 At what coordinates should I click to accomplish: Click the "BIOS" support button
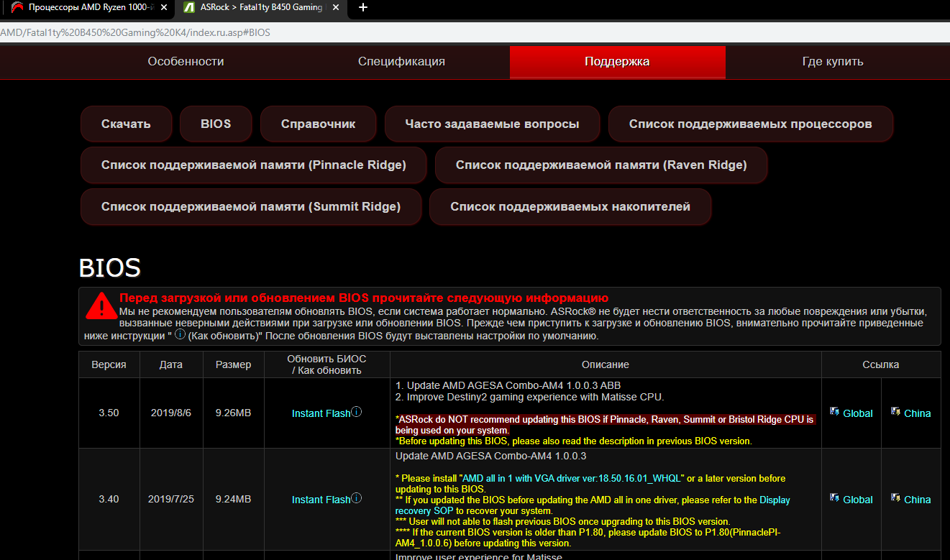tap(216, 124)
